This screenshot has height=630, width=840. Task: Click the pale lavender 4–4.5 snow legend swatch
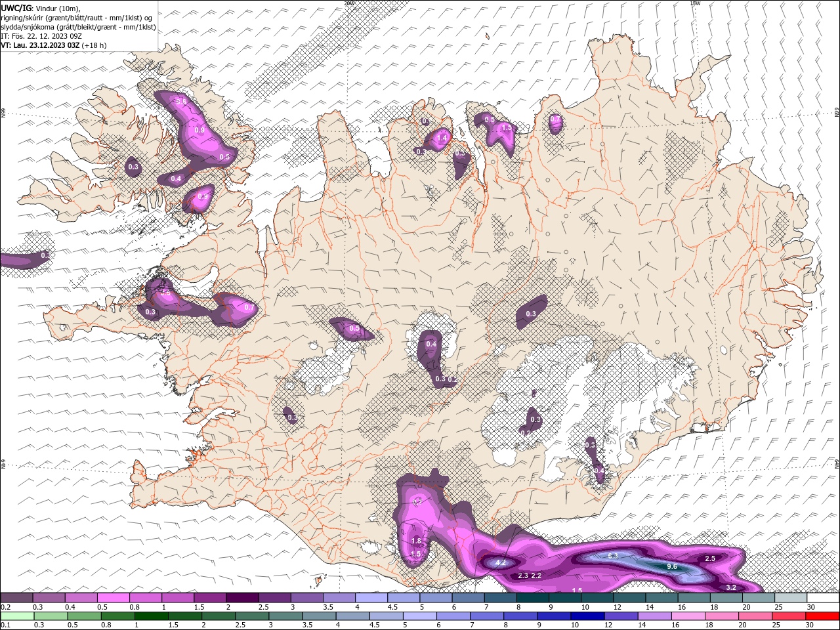pyautogui.click(x=370, y=598)
